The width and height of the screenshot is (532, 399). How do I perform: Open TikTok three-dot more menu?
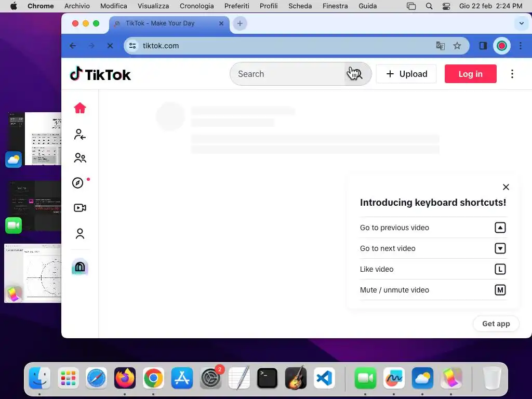[512, 74]
